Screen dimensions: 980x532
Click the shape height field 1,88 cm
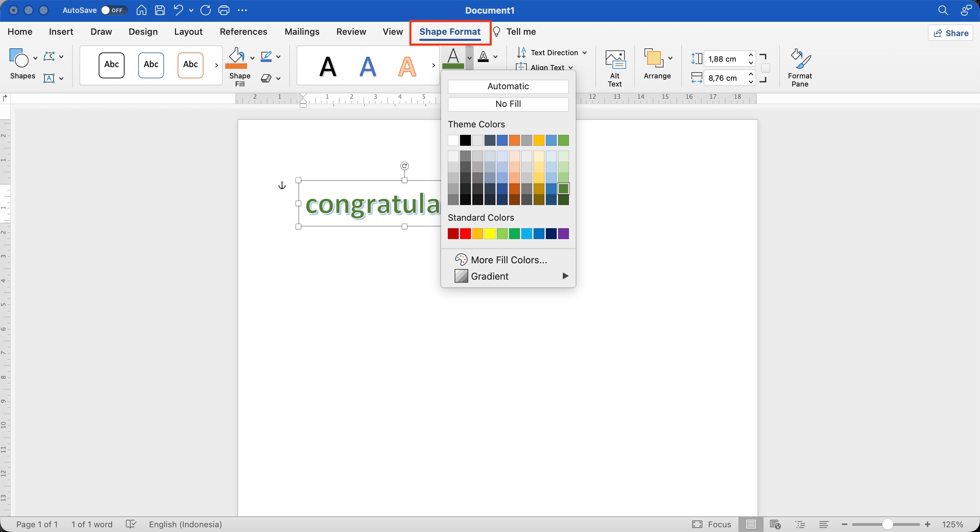coord(725,59)
